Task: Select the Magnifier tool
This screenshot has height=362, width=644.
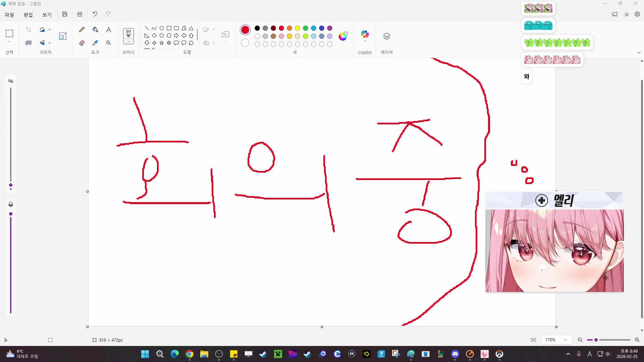Action: [x=109, y=43]
